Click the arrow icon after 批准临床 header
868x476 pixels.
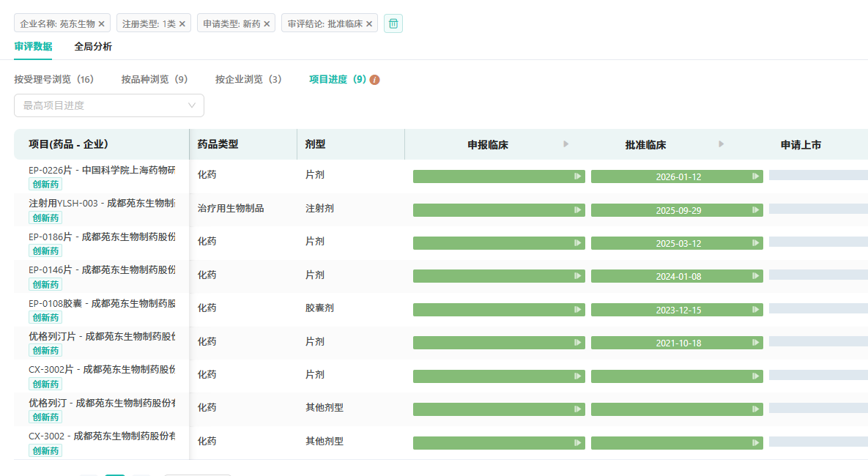pos(722,144)
